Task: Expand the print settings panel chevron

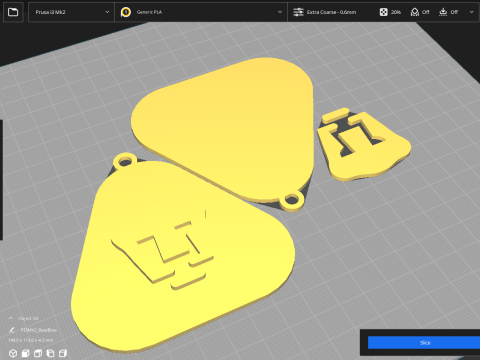Action: (x=471, y=12)
